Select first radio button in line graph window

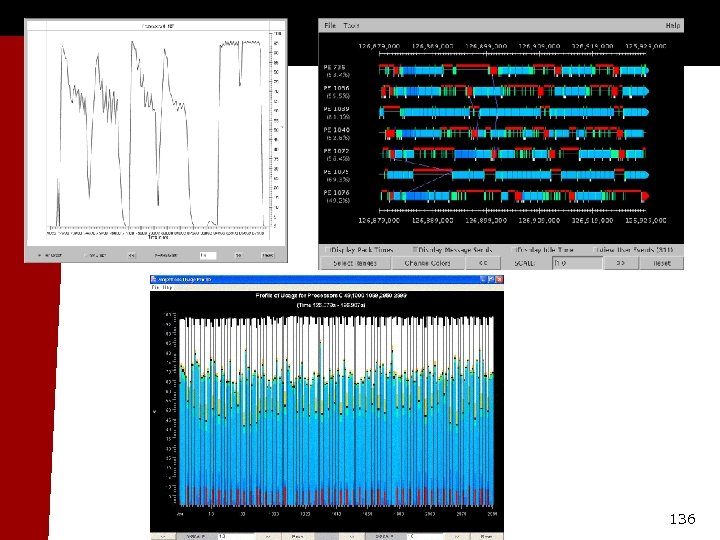(40, 255)
